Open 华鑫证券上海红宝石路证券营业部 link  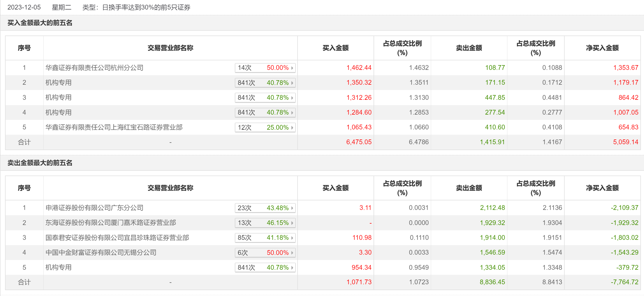[x=114, y=127]
